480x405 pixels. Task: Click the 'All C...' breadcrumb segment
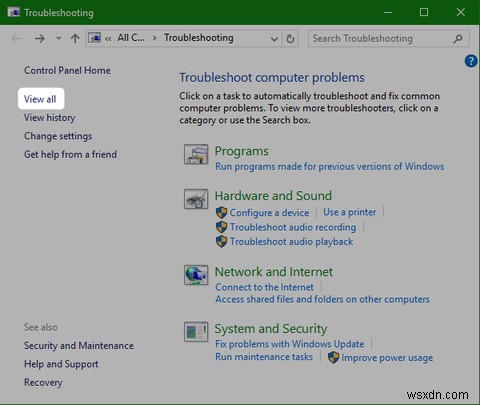click(131, 38)
